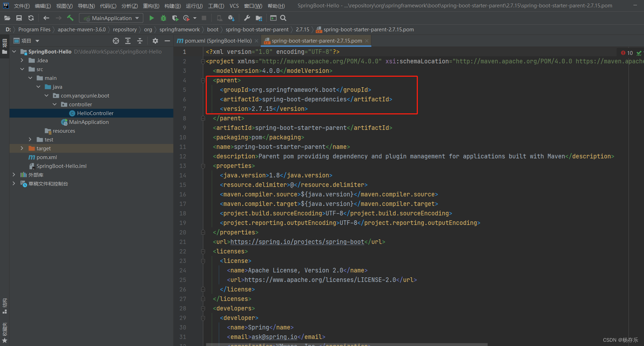The height and width of the screenshot is (346, 644).
Task: Close the spring-boot-starter-parent-2.7.15.pom tab
Action: point(367,41)
